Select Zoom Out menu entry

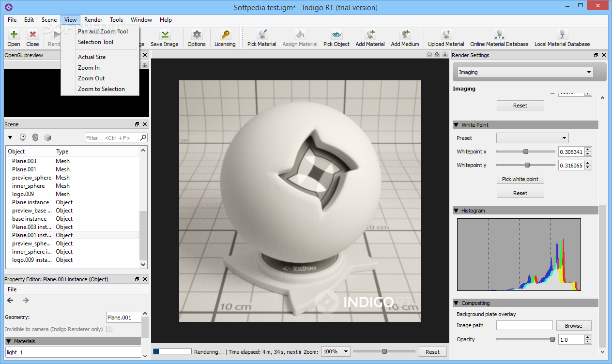coord(91,78)
